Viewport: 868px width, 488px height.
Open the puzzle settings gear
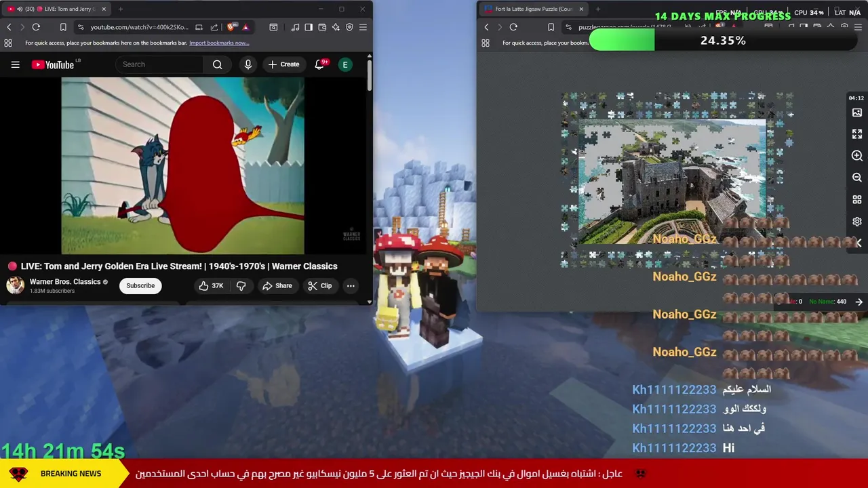[857, 222]
